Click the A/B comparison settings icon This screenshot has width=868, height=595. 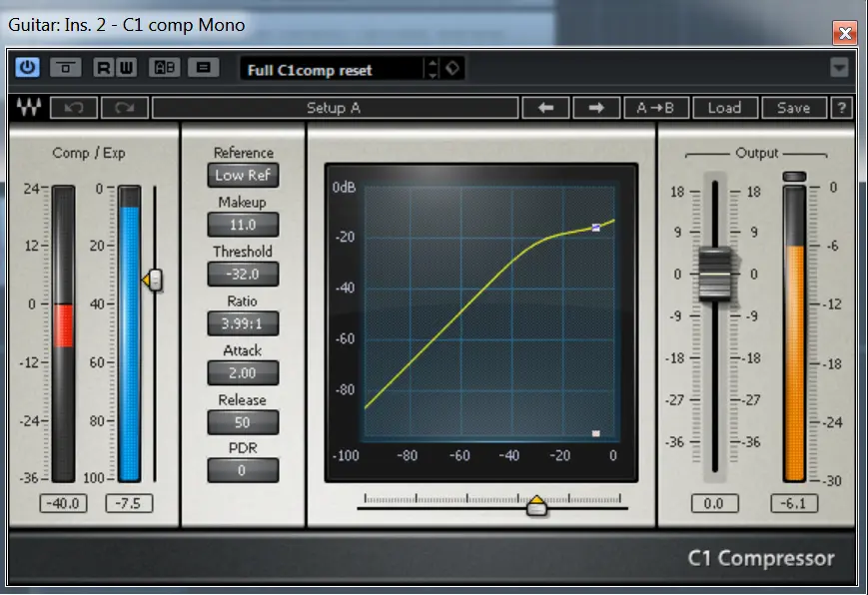[165, 68]
